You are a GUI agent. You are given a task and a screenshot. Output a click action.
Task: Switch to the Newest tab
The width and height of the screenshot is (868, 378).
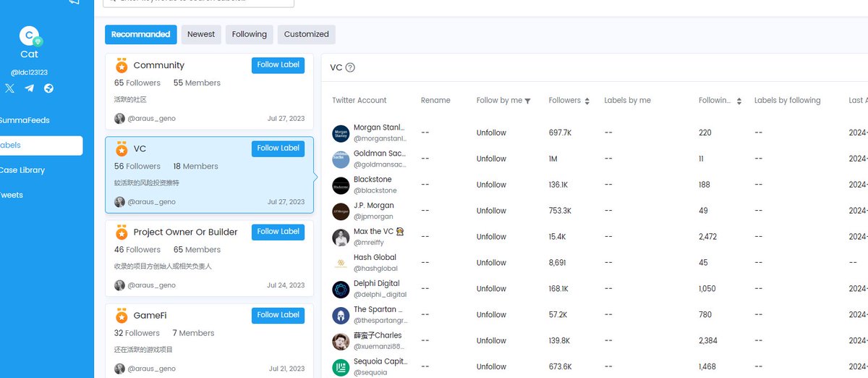[201, 34]
